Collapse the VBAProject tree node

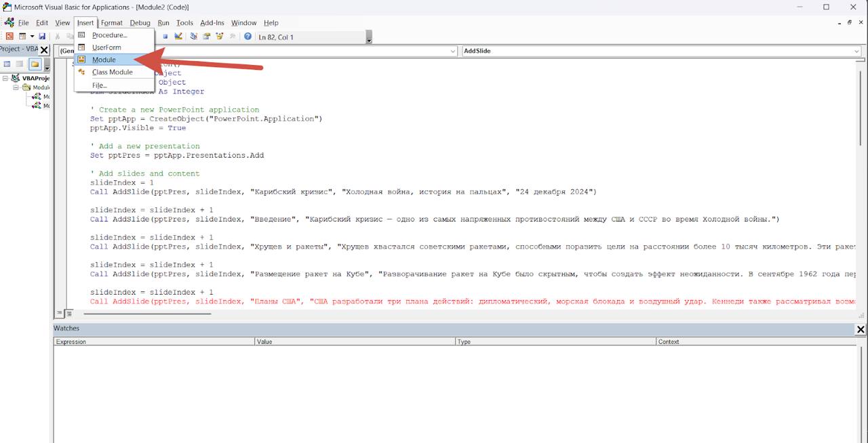point(5,78)
